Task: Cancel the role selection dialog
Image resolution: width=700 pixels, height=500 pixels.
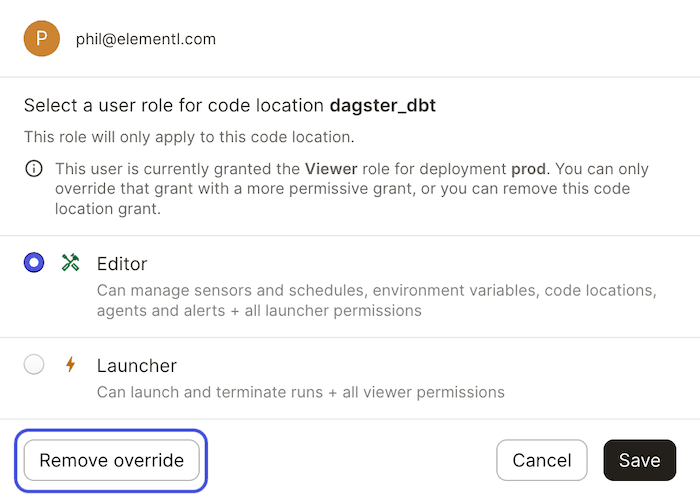Action: (x=542, y=460)
